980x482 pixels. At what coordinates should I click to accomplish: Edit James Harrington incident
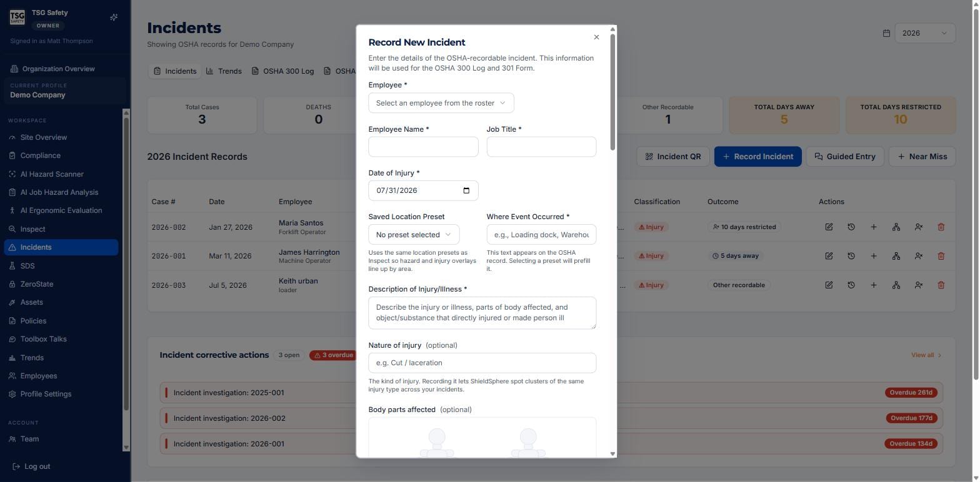[x=829, y=256]
